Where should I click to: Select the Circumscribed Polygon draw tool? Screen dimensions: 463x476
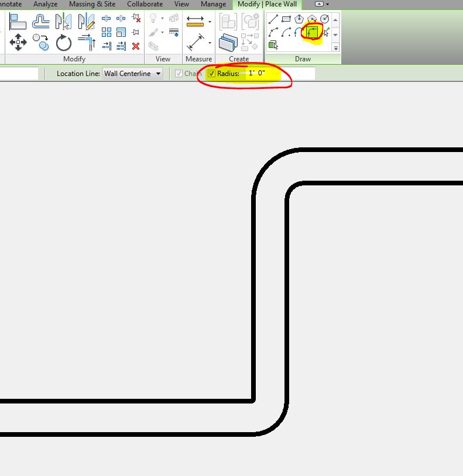pos(312,19)
